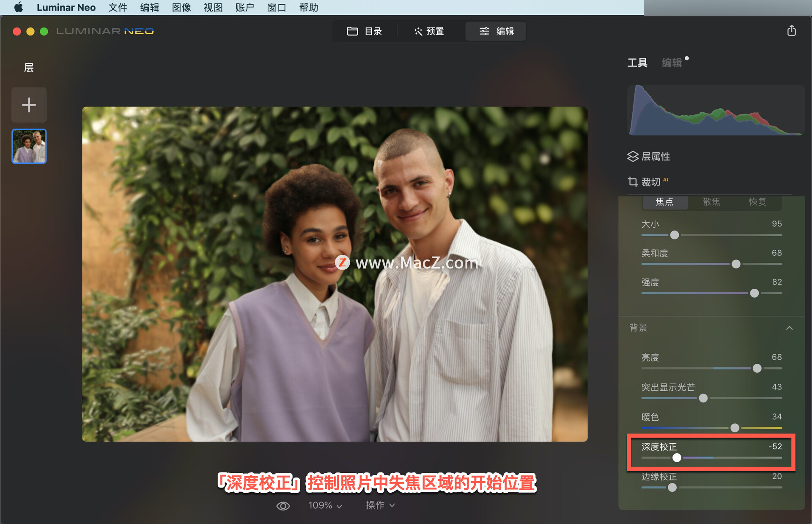Click the 暖色 value 34
The height and width of the screenshot is (524, 812).
click(x=776, y=416)
